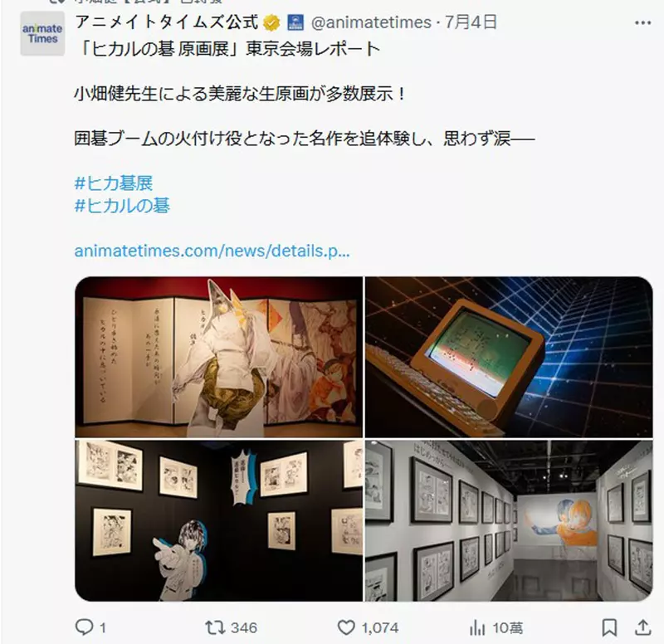Open view analytics bar chart icon
This screenshot has width=664, height=644.
(x=477, y=627)
